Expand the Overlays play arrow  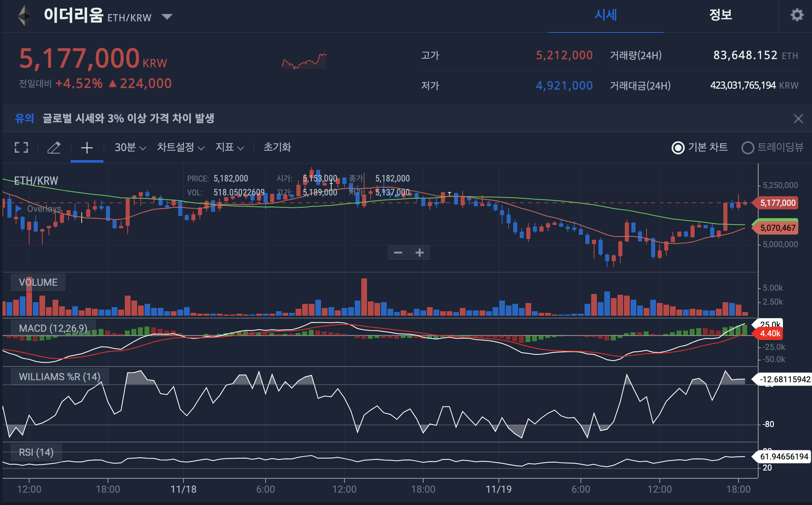[x=18, y=209]
